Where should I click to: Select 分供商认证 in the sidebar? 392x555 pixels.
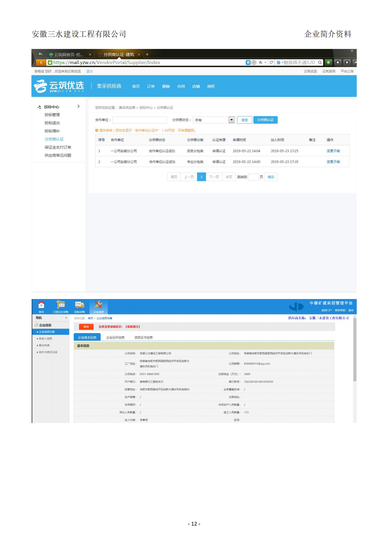[x=54, y=139]
